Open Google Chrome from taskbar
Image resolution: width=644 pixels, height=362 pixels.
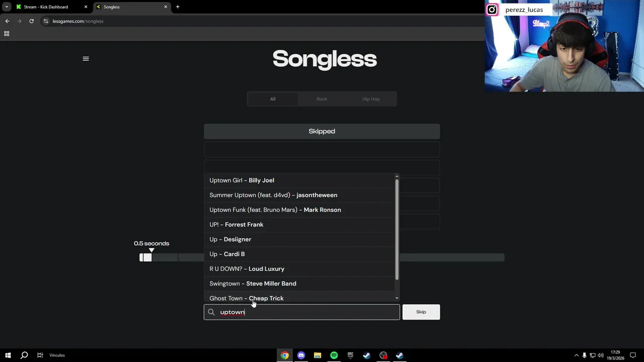click(x=285, y=355)
